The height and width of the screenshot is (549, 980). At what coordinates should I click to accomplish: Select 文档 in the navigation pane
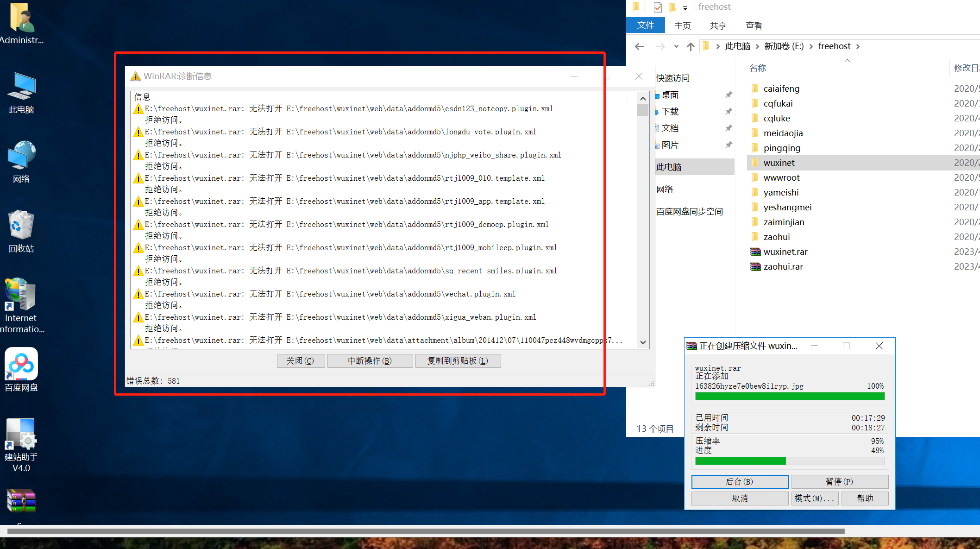(670, 128)
